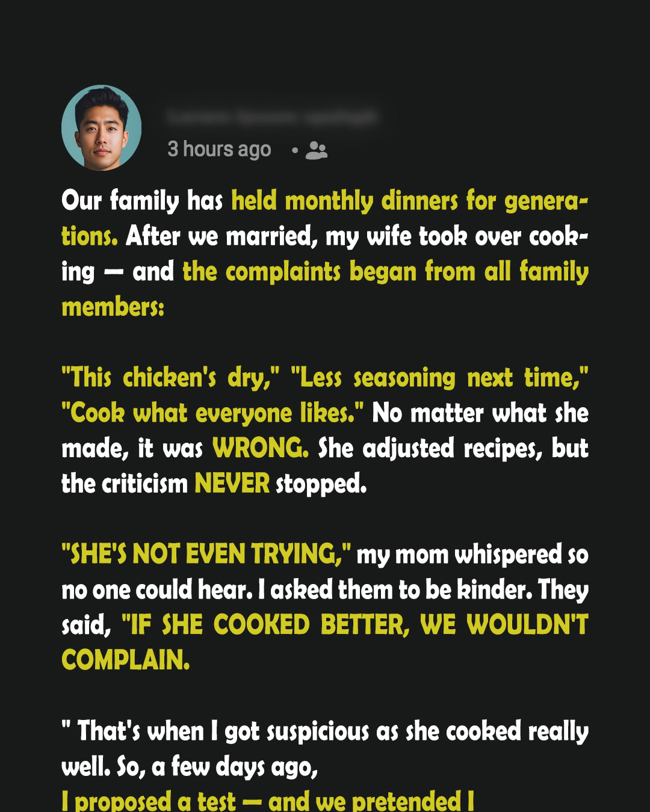Open the "3 hours ago" timestamp link
The height and width of the screenshot is (812, 650).
pyautogui.click(x=219, y=149)
